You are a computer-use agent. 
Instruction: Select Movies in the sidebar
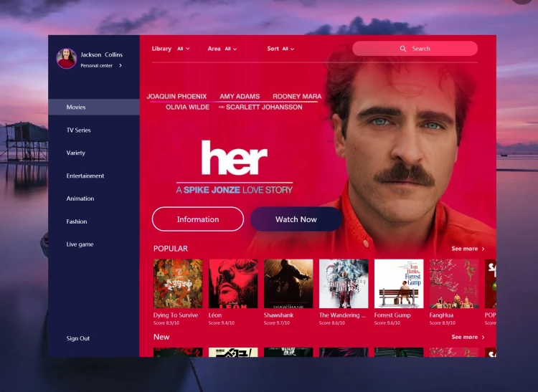point(94,107)
